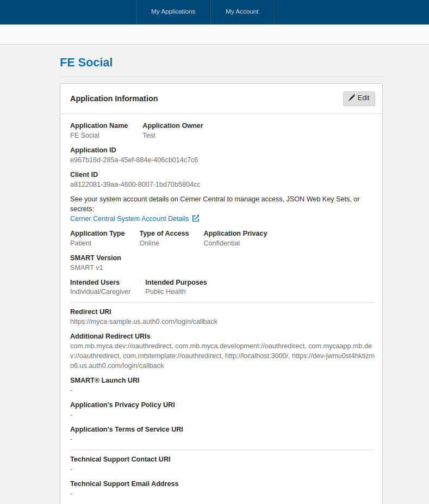
Task: Select the Client ID value text
Action: point(135,185)
